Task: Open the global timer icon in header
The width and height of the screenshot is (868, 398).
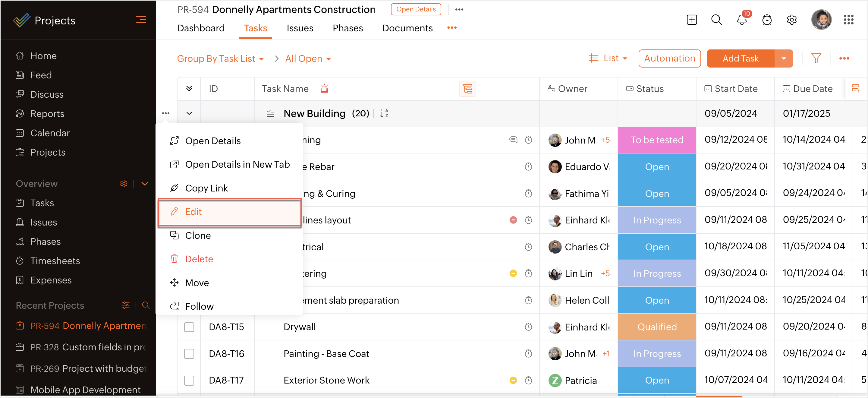Action: [766, 20]
